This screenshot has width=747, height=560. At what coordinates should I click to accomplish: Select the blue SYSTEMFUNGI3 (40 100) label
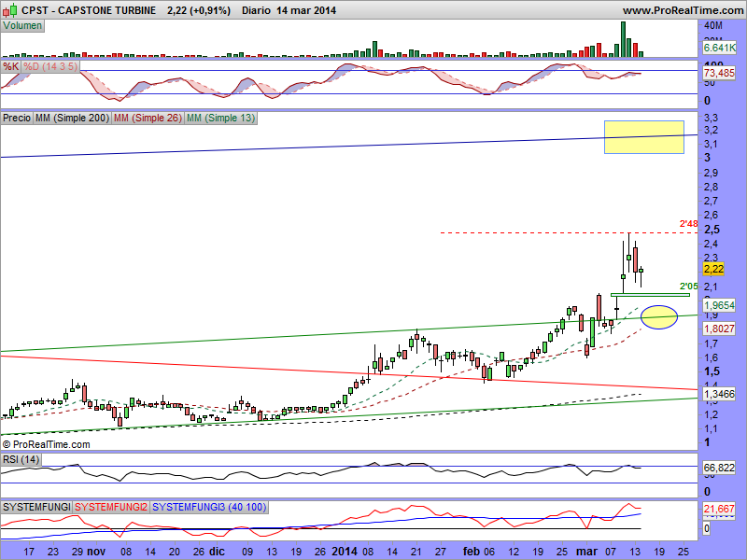209,507
